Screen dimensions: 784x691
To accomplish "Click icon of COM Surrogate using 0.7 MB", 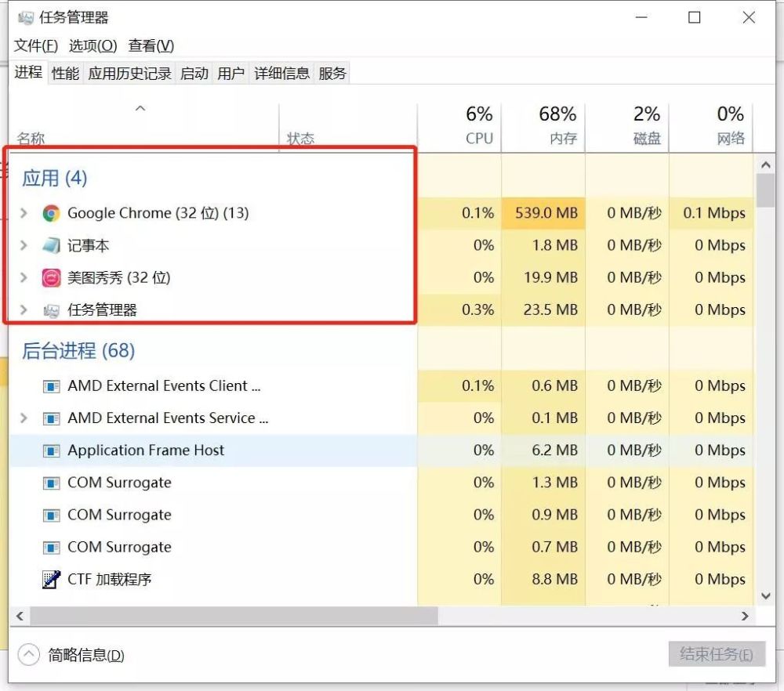I will point(51,548).
